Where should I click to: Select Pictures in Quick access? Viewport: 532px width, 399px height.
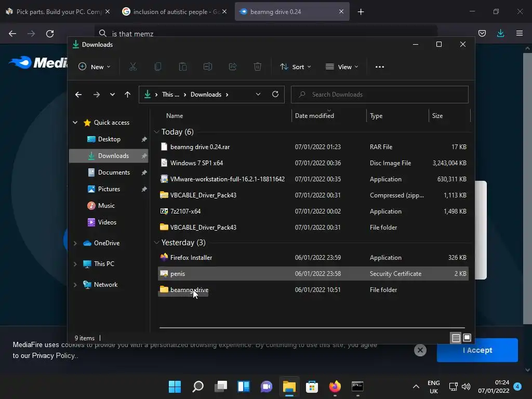coord(109,189)
